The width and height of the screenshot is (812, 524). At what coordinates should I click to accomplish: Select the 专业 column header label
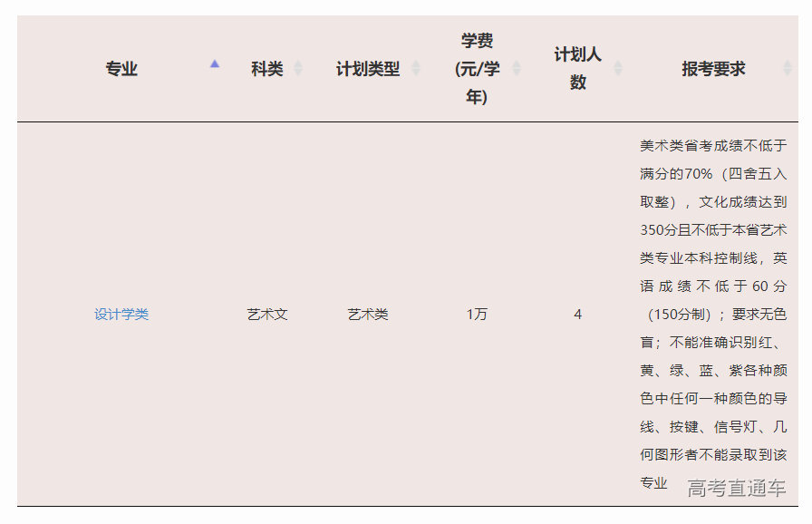pos(121,69)
